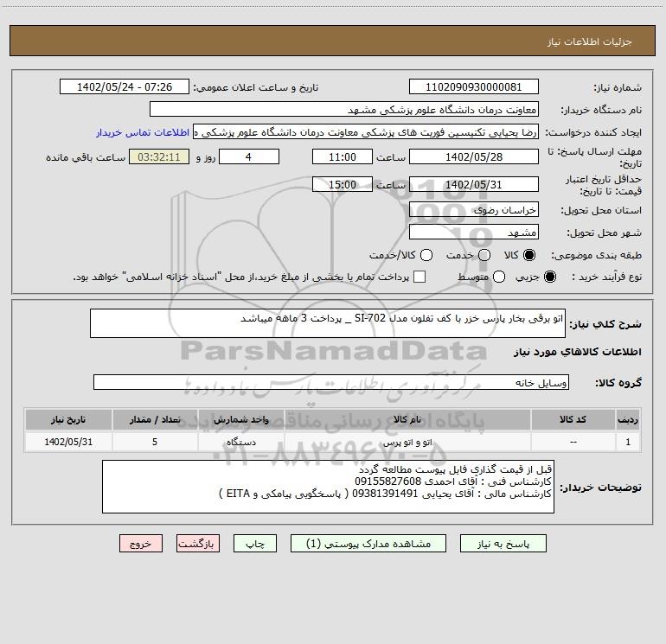Click the دستگاه unit cell
The width and height of the screenshot is (666, 644).
[x=240, y=442]
